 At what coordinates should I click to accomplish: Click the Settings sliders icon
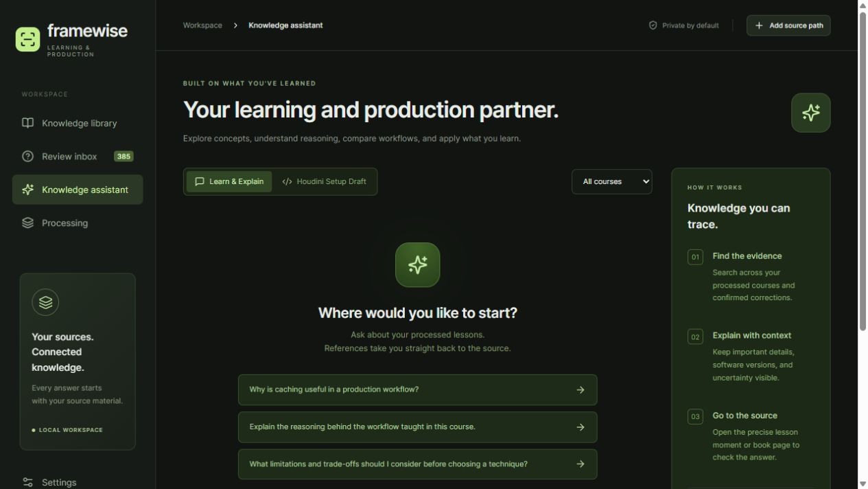(27, 482)
